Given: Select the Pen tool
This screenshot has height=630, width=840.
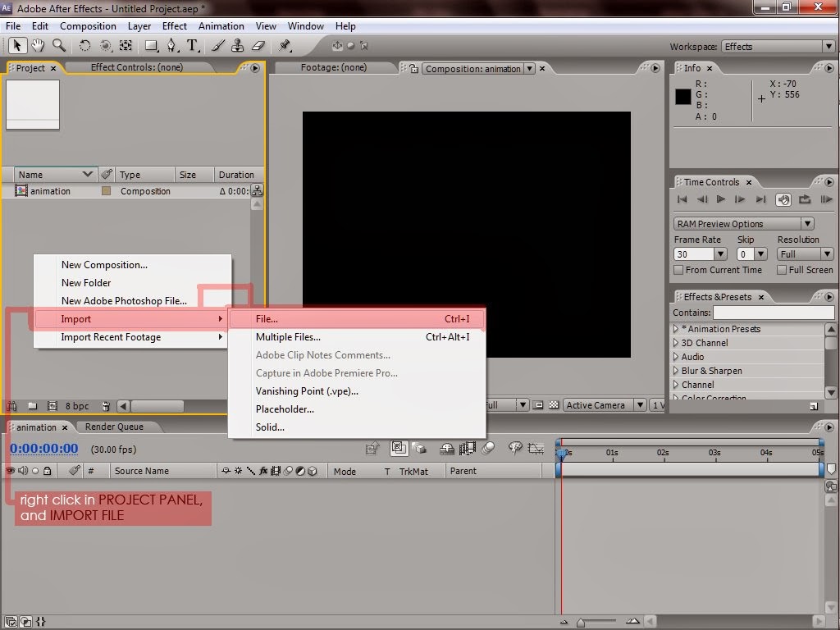Looking at the screenshot, I should pyautogui.click(x=171, y=46).
